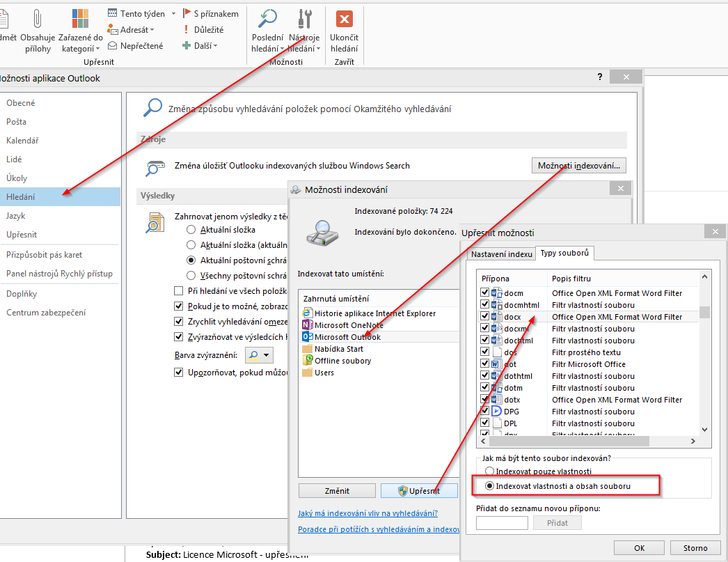This screenshot has height=562, width=728.
Task: Toggle Zvýrazňovat ve výsledcích checkbox
Action: (x=178, y=337)
